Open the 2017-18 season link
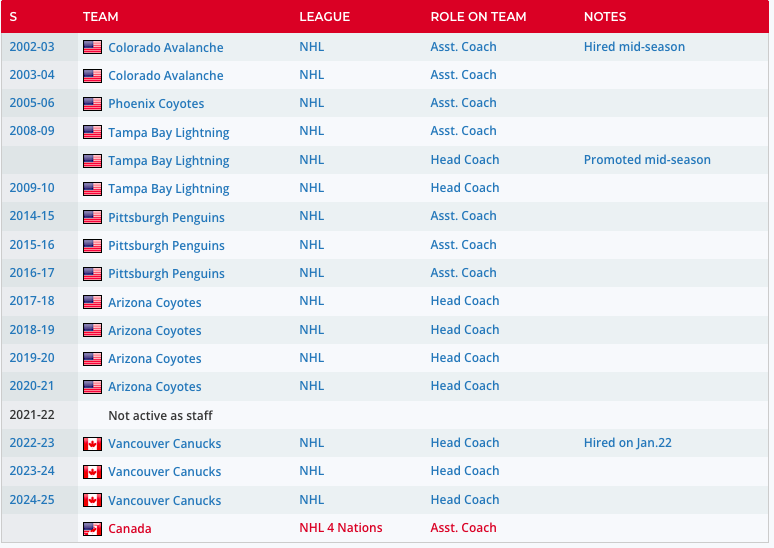 (x=32, y=301)
